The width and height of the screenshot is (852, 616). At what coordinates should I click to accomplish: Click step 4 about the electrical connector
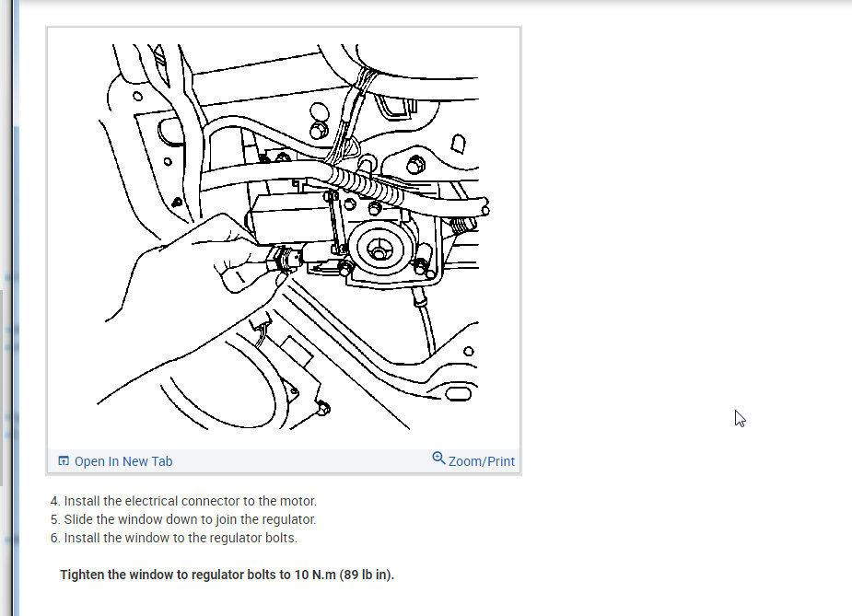pos(183,501)
